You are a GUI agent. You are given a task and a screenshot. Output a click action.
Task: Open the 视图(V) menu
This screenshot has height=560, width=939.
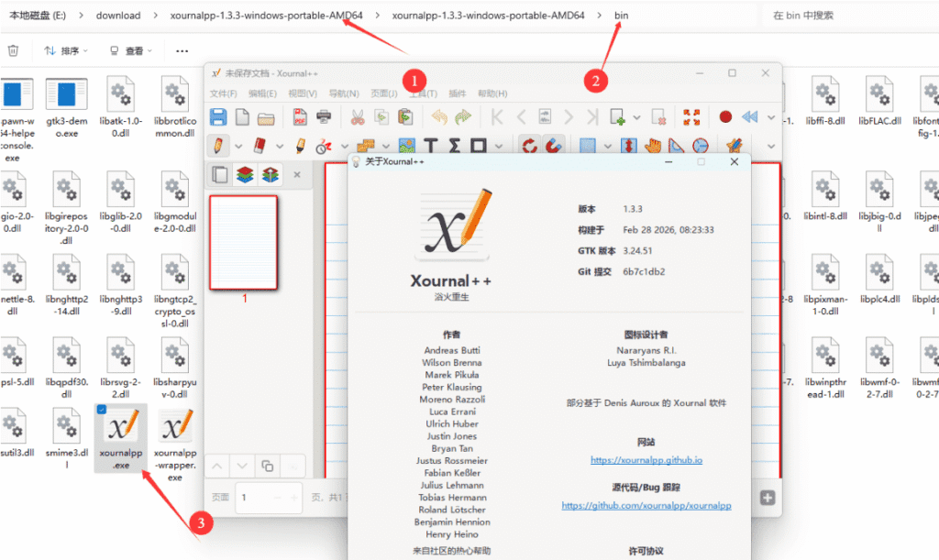(303, 93)
